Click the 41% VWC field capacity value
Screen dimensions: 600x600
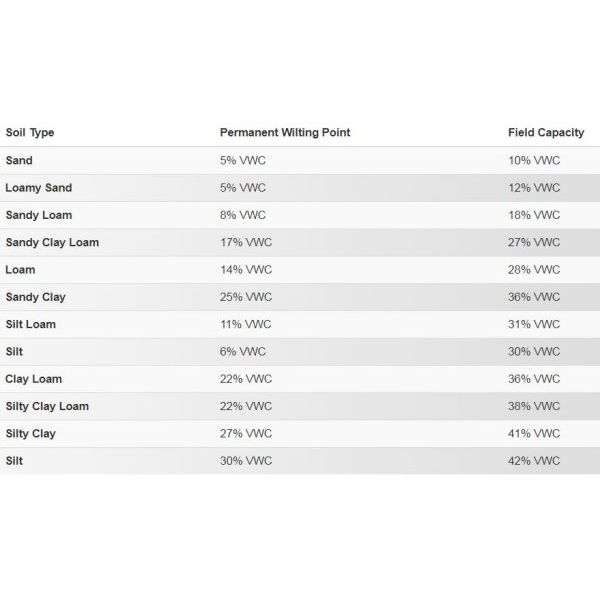(x=534, y=434)
